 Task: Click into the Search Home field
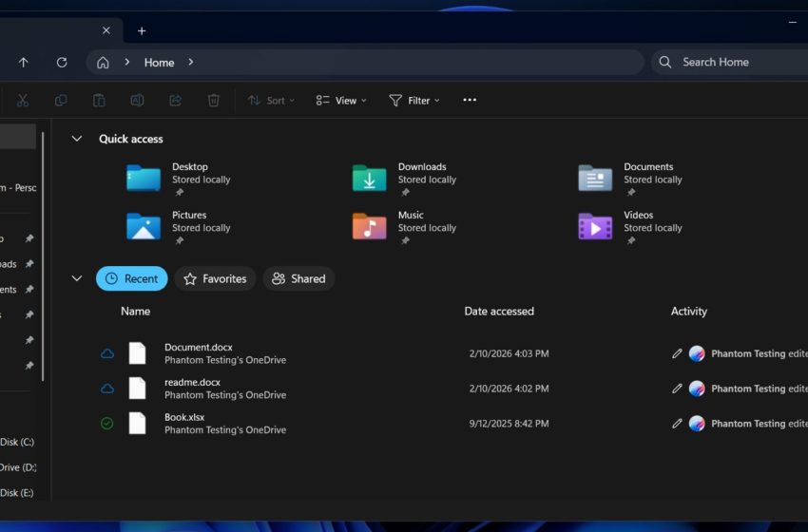729,63
